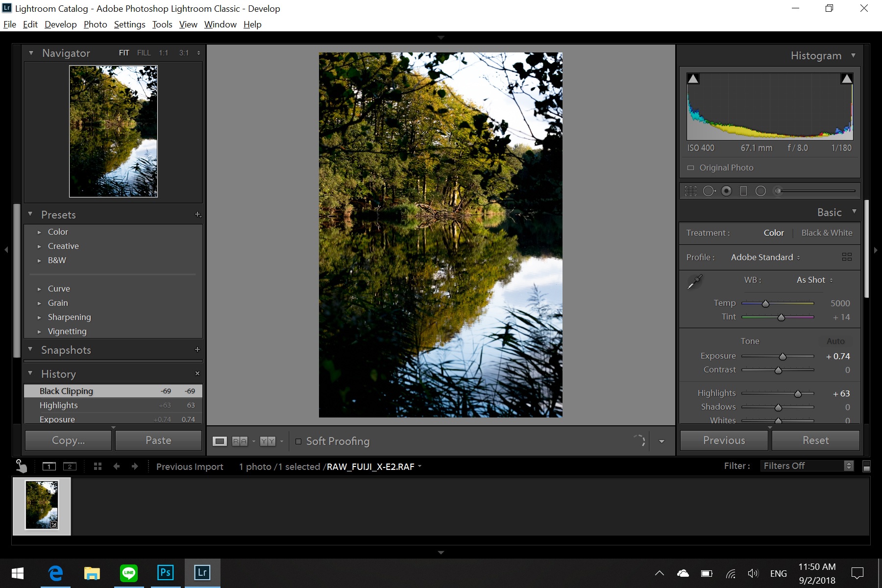Image resolution: width=882 pixels, height=588 pixels.
Task: Open the Window menu
Action: [220, 24]
